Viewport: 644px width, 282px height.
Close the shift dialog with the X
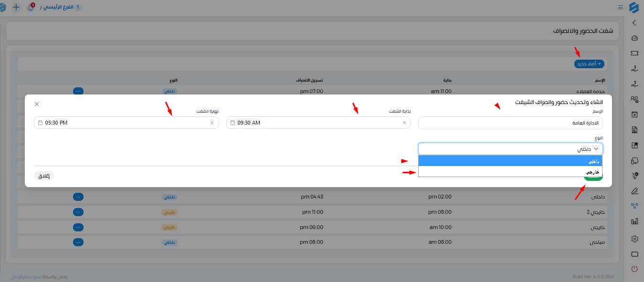coord(37,104)
